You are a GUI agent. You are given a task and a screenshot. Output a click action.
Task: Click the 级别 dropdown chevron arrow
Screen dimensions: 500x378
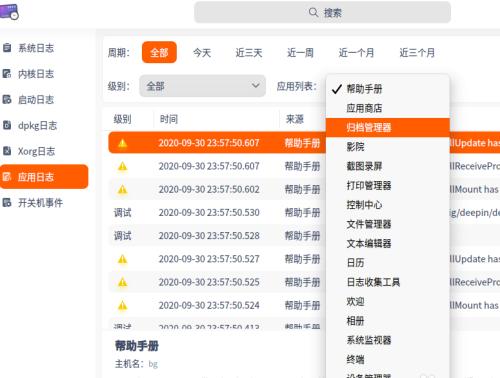256,86
